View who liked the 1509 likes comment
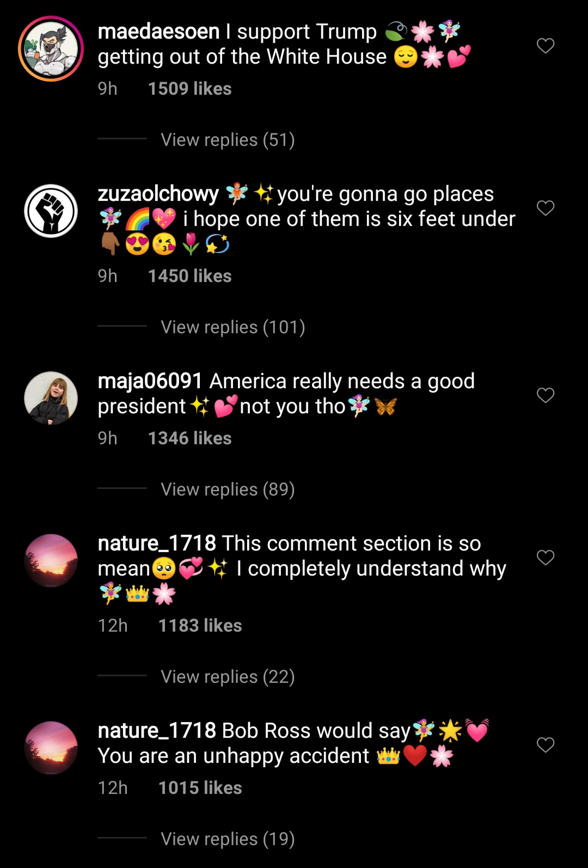The image size is (588, 868). click(189, 89)
